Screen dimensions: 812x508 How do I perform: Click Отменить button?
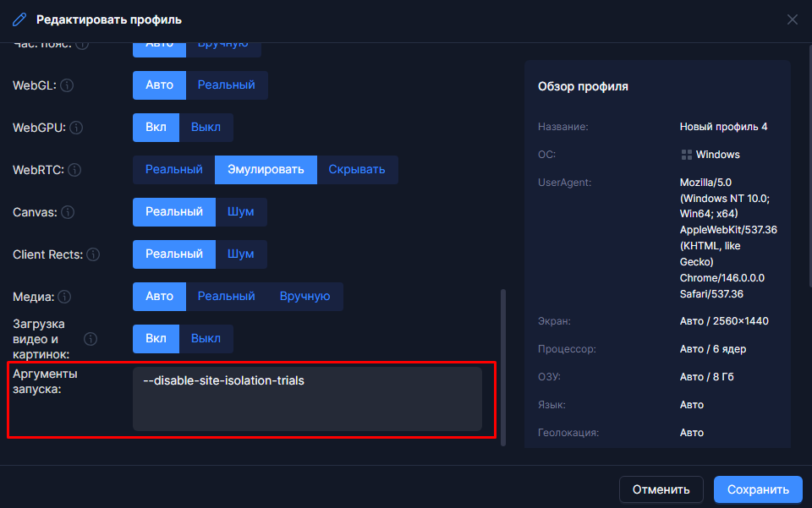661,489
